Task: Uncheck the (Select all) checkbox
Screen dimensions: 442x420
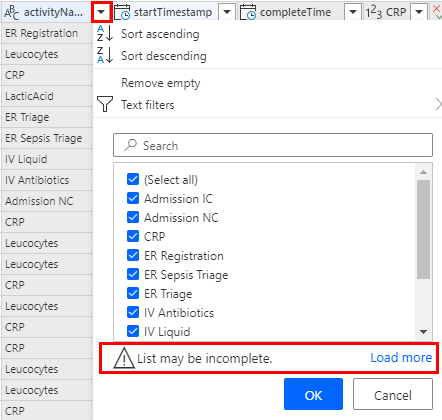Action: click(133, 179)
